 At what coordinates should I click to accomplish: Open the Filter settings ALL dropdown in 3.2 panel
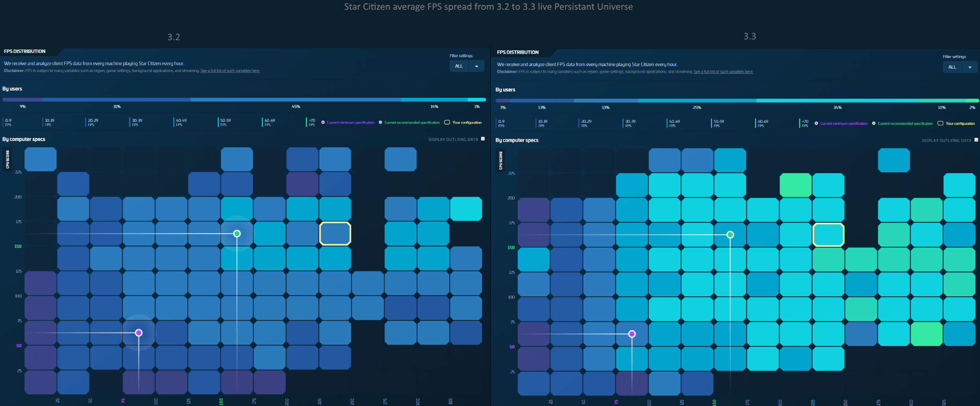[x=467, y=66]
